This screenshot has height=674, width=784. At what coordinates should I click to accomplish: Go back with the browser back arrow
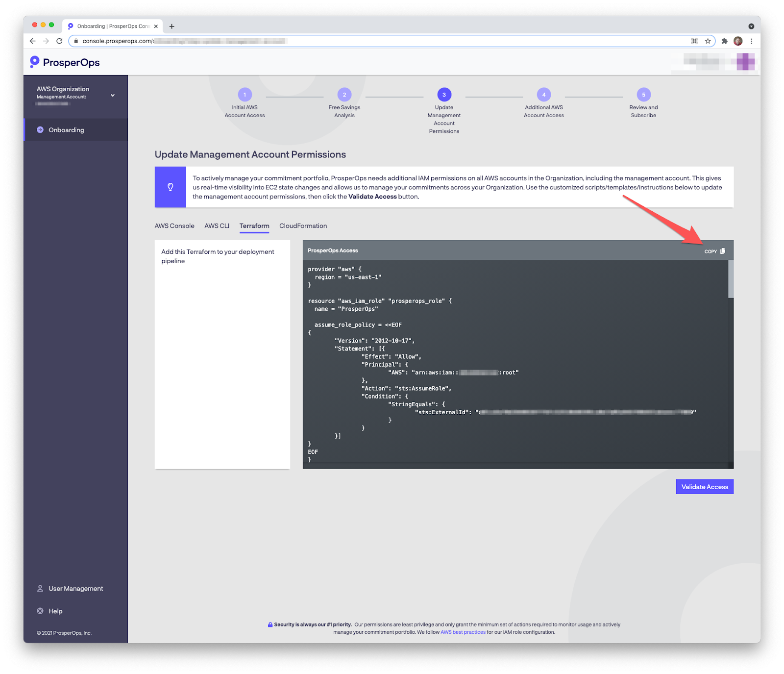33,41
